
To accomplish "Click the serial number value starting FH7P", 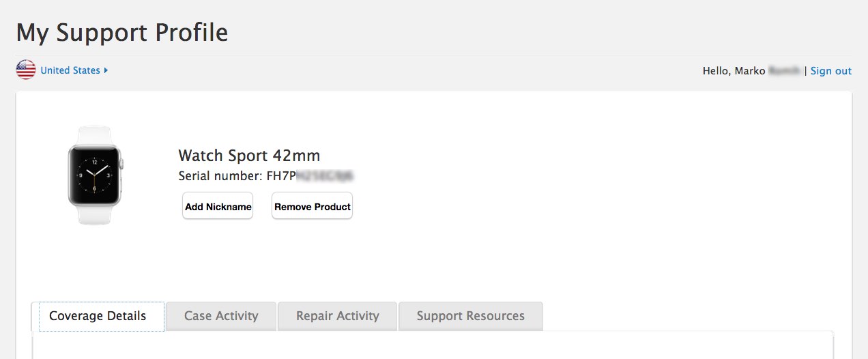I will click(x=310, y=176).
